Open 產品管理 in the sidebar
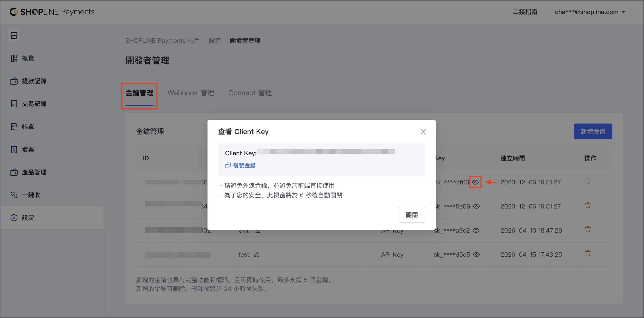Image resolution: width=644 pixels, height=318 pixels. (x=52, y=172)
